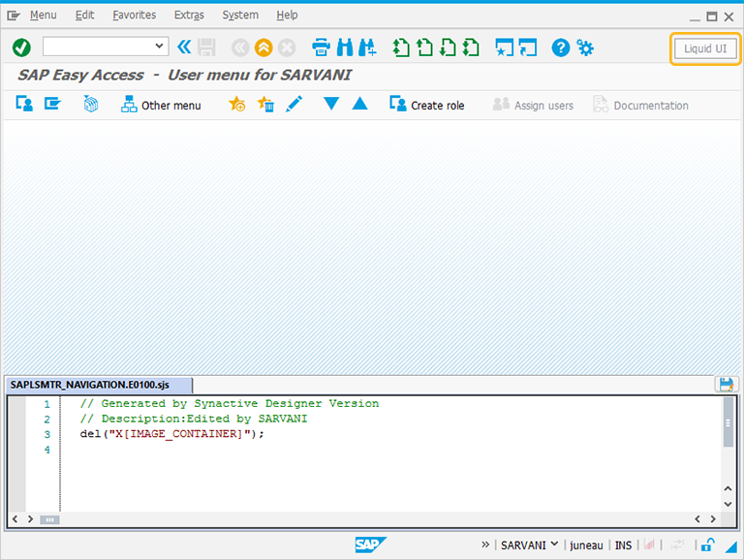
Task: Select the SAPLSMTR_NAVIGATION.E0100.sjs tab
Action: 99,385
